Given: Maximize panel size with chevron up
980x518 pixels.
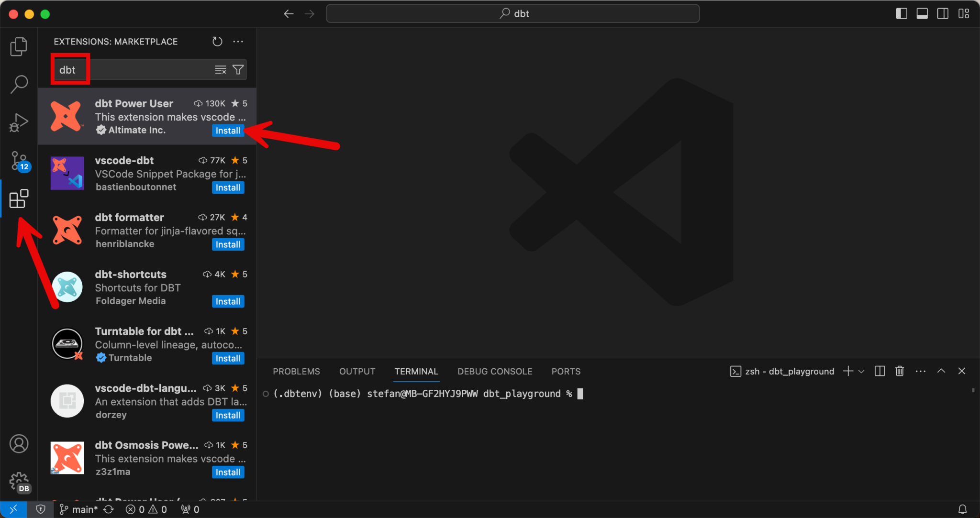Looking at the screenshot, I should (941, 371).
